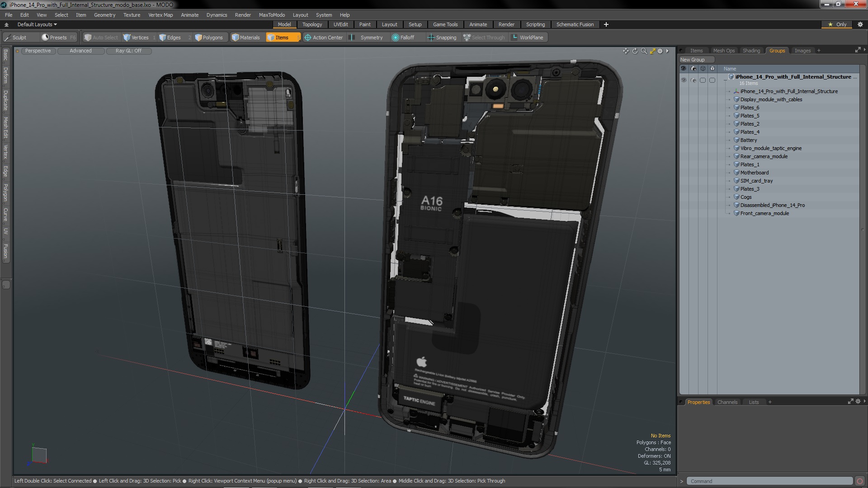Click the viewport zoom magnifier icon

coord(644,51)
